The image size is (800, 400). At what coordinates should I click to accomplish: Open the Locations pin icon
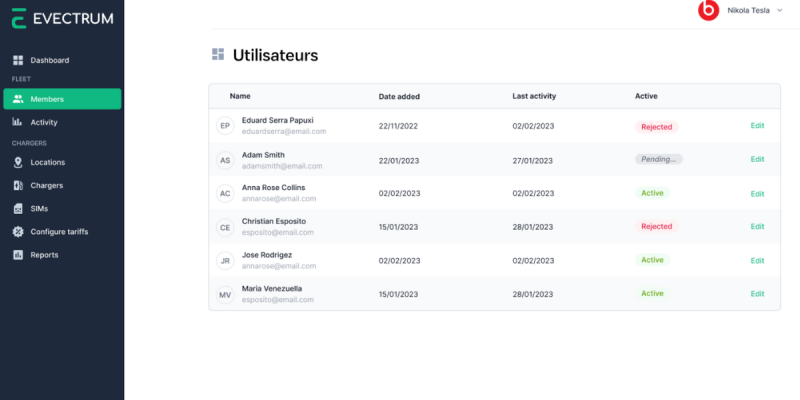(x=18, y=162)
